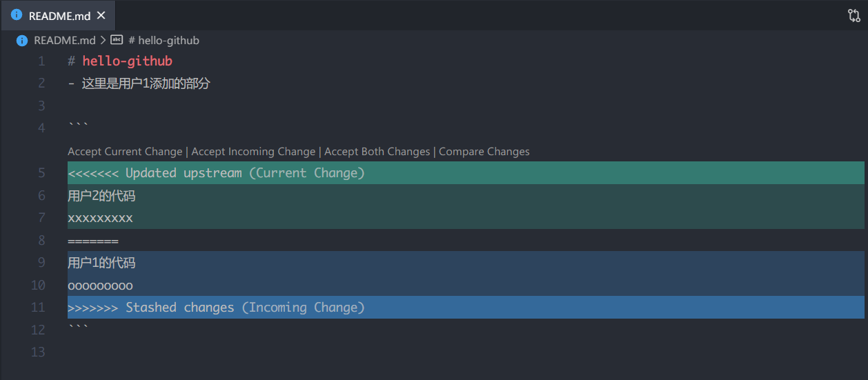Click Compare Changes link
The width and height of the screenshot is (868, 380).
[x=484, y=152]
